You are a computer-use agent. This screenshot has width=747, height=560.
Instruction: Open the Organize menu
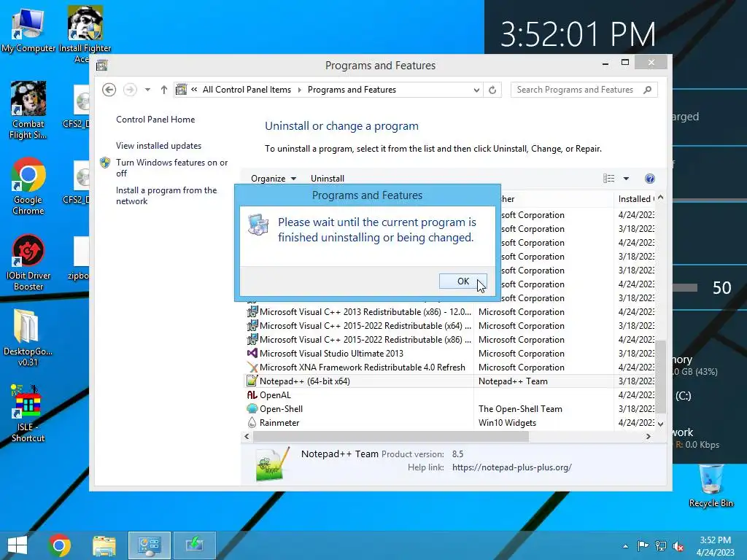coord(274,179)
